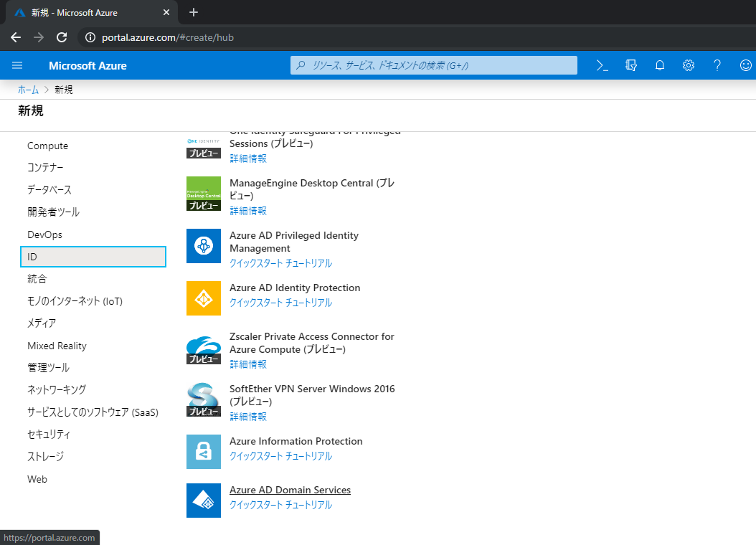Viewport: 756px width, 545px height.
Task: Select the サービスとしてのソフトウェア (SaaS) category
Action: (93, 412)
